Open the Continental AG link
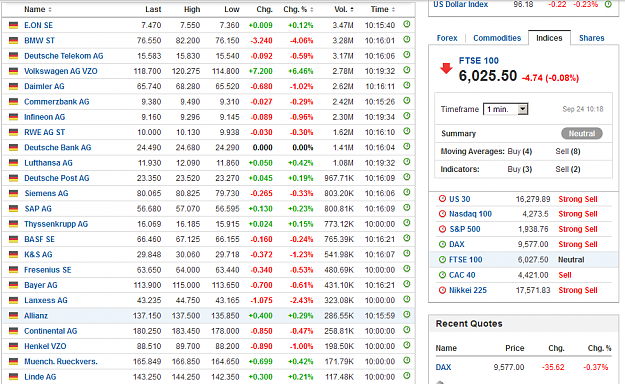625x384 pixels. click(51, 331)
